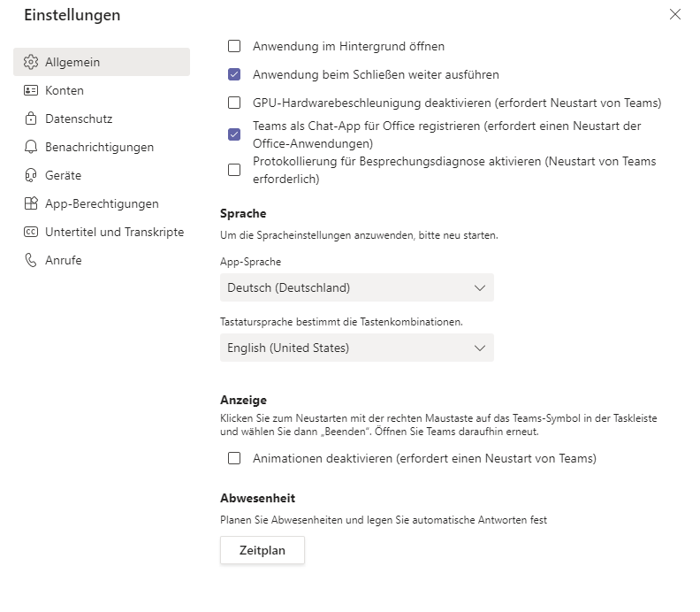700x612 pixels.
Task: Click the Zeitplan button
Action: 262,550
